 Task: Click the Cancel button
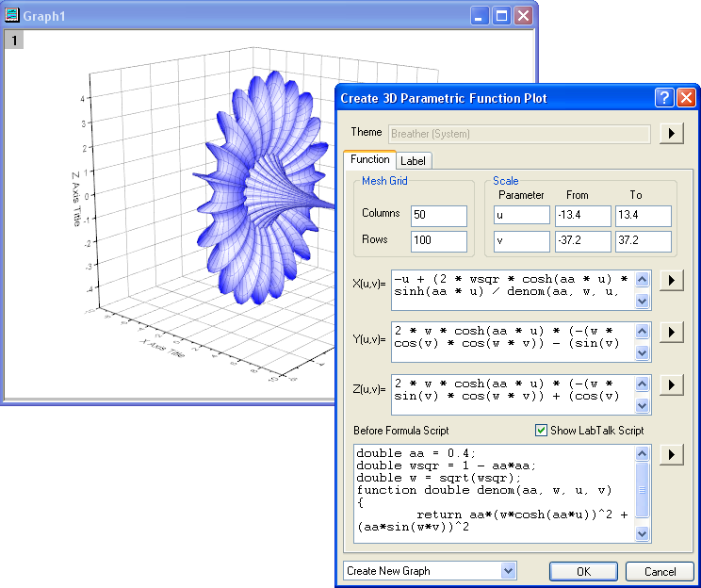click(660, 571)
